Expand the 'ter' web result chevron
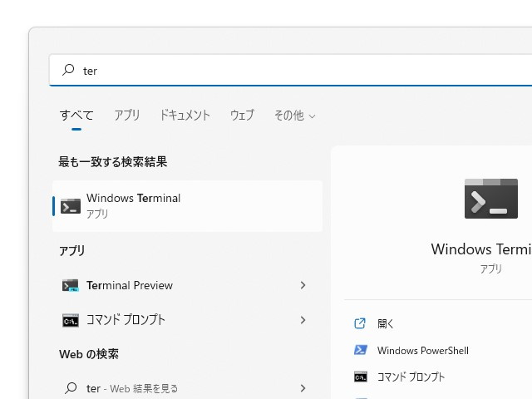Image resolution: width=532 pixels, height=399 pixels. click(303, 388)
